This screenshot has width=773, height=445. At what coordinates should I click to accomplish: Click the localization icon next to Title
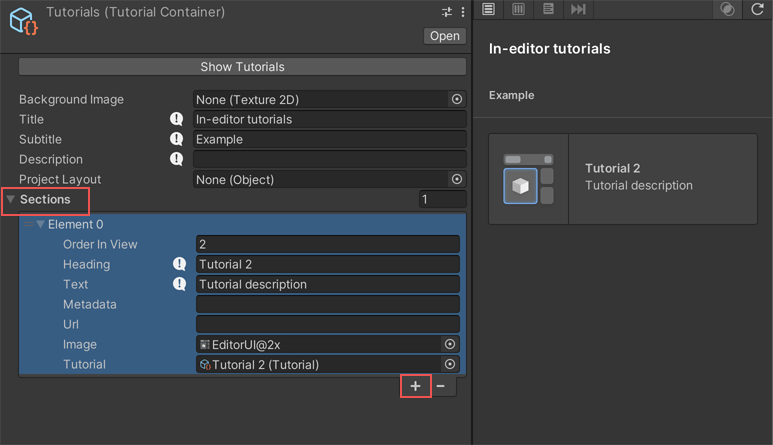(177, 119)
